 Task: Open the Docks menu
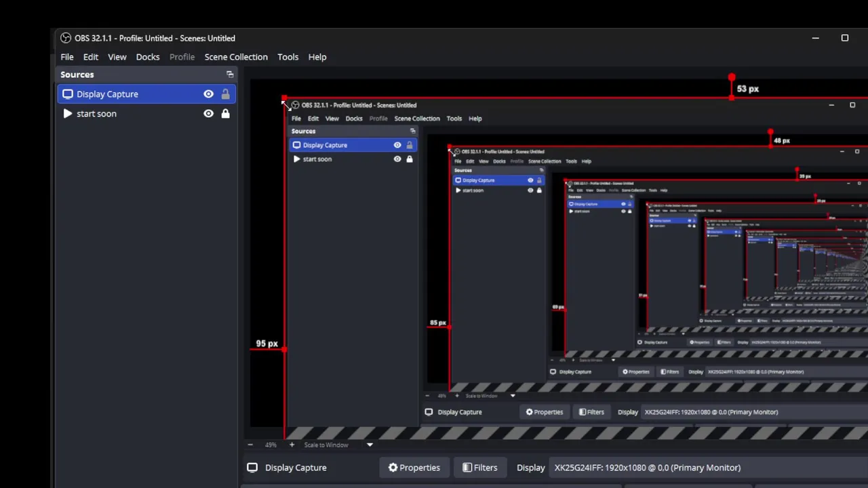[x=148, y=57]
